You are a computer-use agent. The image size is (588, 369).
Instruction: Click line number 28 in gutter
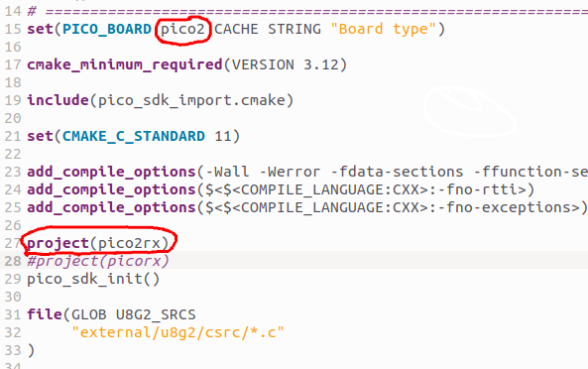pos(13,261)
